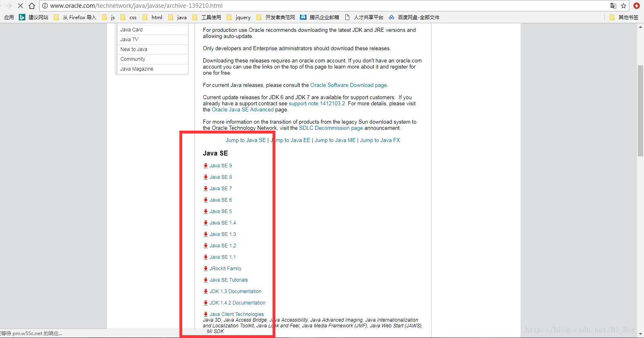
Task: Click the vertical scrollbar thumb
Action: tap(640, 111)
